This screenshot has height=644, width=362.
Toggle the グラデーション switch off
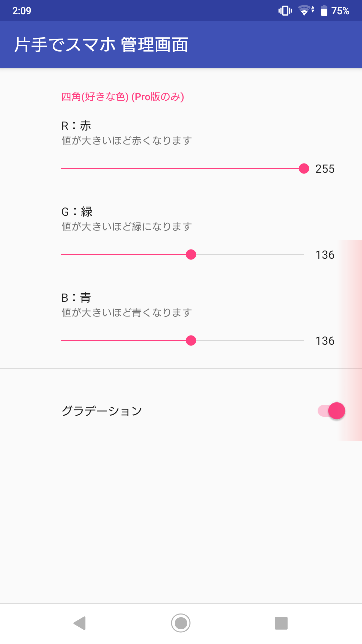[x=332, y=411]
